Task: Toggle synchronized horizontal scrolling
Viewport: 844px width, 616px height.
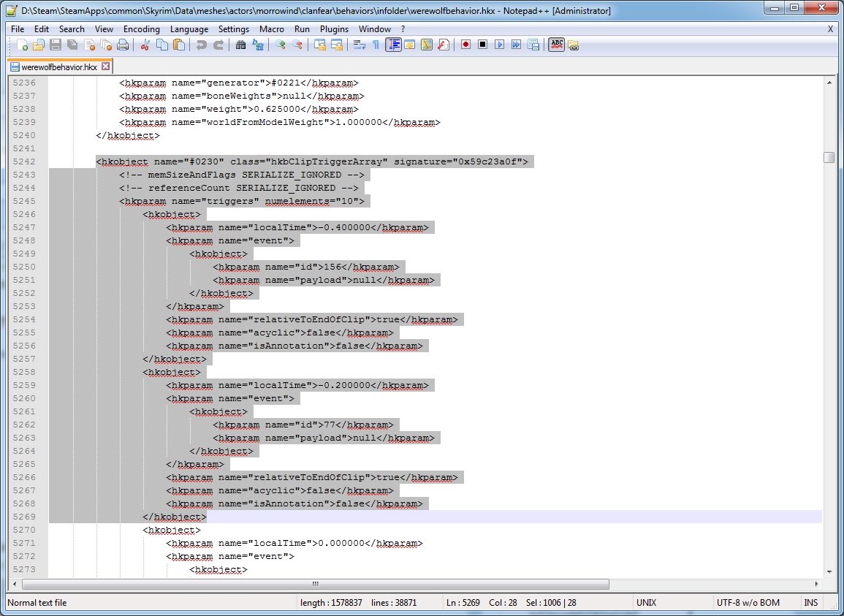Action: [336, 45]
